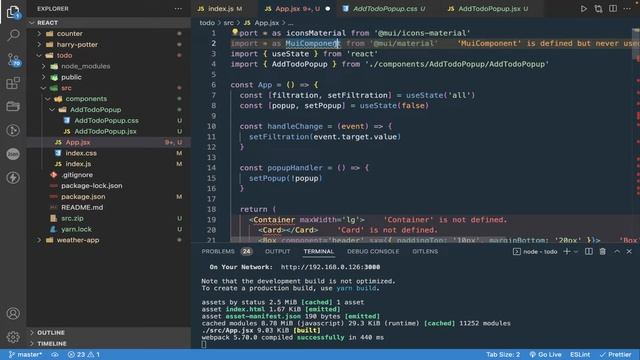Viewport: 640px width, 360px height.
Task: Open the DEBUG CONSOLE panel tab
Action: click(373, 251)
